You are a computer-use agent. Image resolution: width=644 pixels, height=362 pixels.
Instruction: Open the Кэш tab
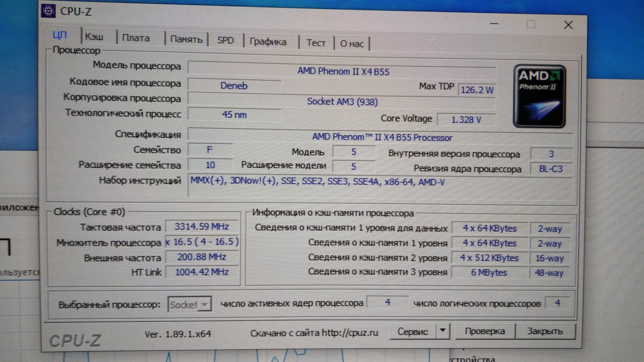pos(94,37)
